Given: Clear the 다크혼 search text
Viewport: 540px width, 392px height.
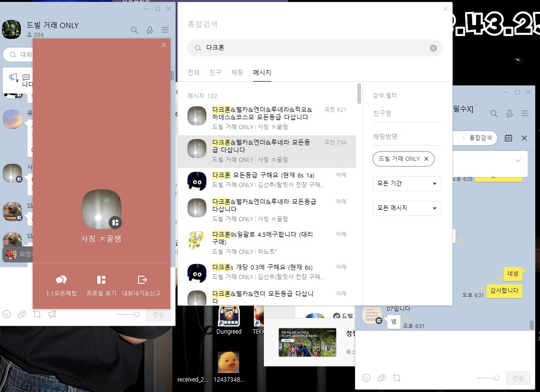Looking at the screenshot, I should (433, 48).
